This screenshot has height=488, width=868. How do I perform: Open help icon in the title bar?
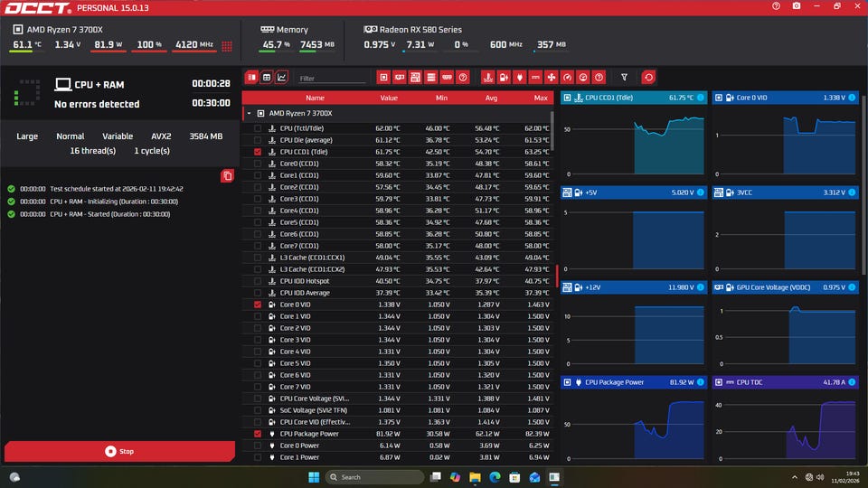click(x=776, y=6)
